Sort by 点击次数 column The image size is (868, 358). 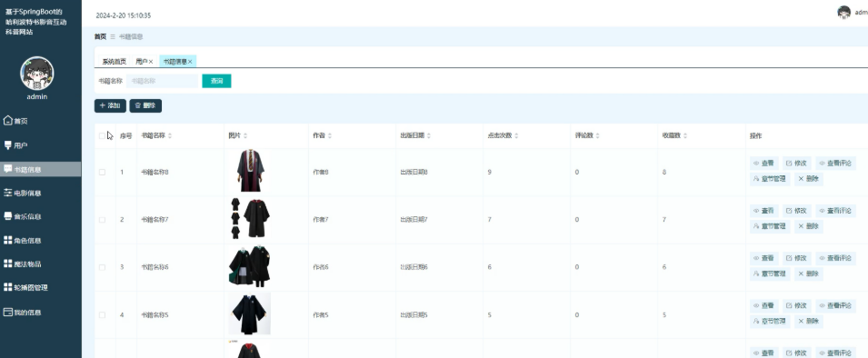(516, 135)
